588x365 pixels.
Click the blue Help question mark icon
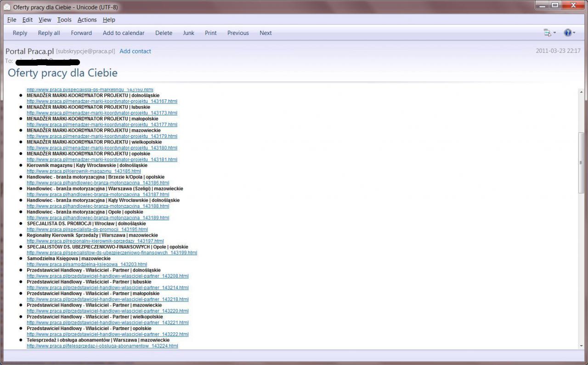coord(568,33)
